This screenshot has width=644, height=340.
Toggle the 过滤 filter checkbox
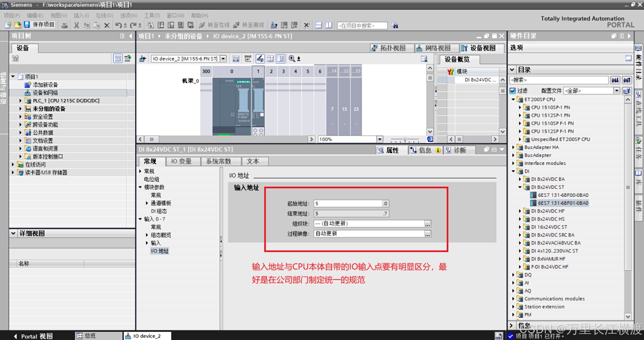pyautogui.click(x=513, y=91)
